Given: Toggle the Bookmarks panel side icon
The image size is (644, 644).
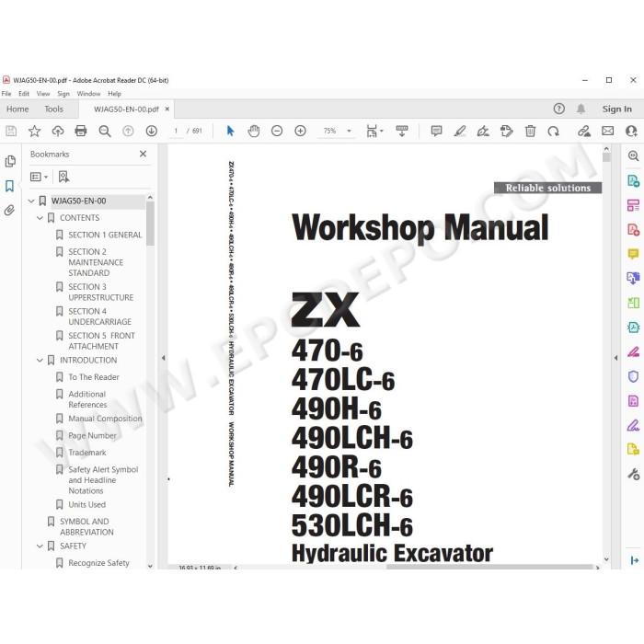Looking at the screenshot, I should coord(10,186).
